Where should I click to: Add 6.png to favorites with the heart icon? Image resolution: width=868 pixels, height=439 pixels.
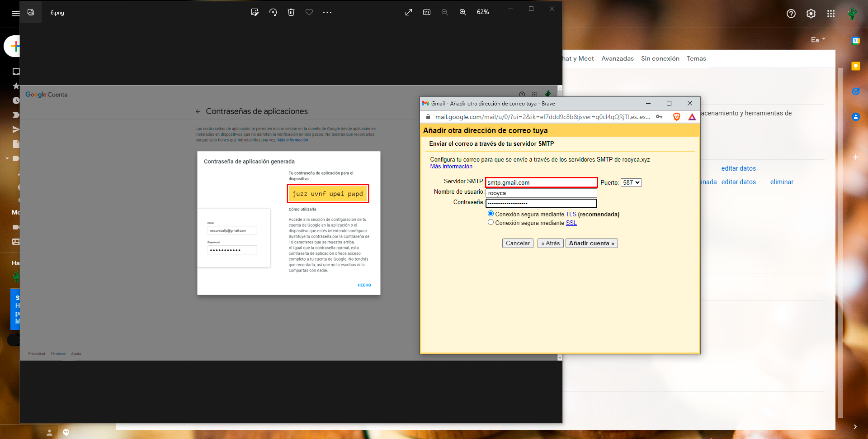click(309, 12)
